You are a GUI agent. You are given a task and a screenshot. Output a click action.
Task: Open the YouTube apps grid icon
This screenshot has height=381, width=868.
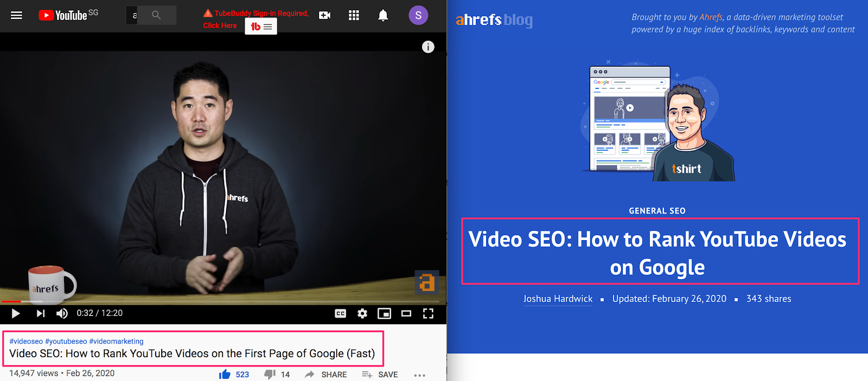point(354,15)
